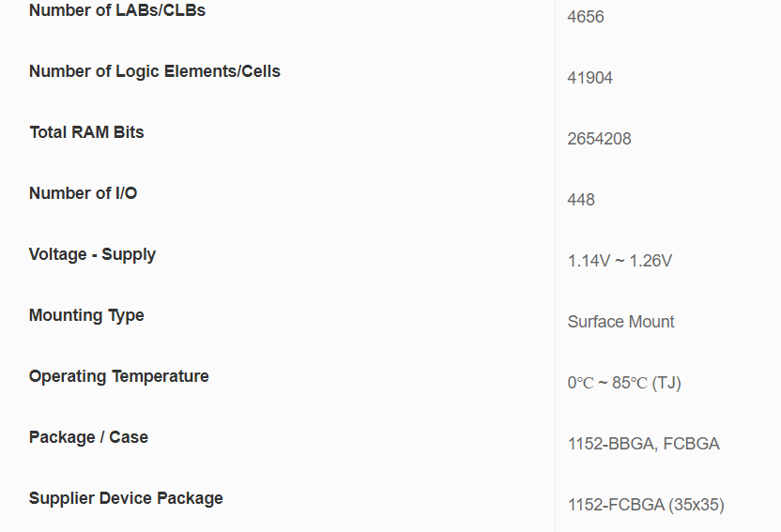Click the Number of I/O label
The height and width of the screenshot is (532, 781).
(x=84, y=193)
